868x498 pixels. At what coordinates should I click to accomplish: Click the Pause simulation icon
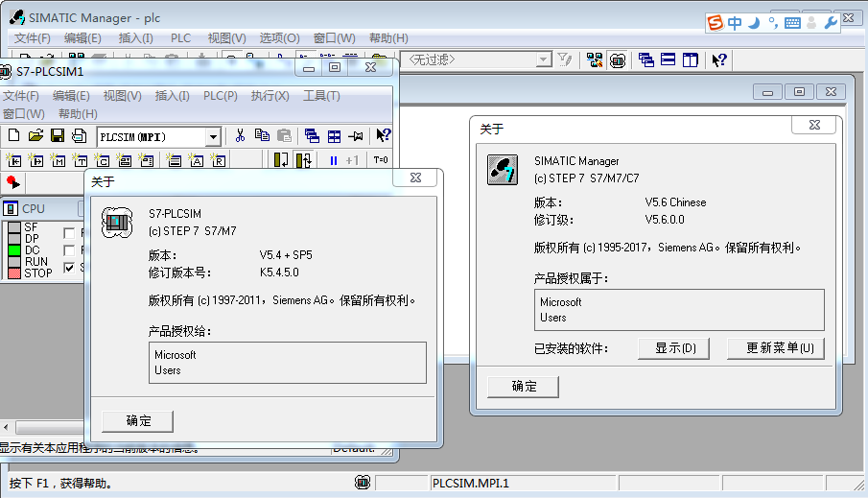[x=333, y=160]
